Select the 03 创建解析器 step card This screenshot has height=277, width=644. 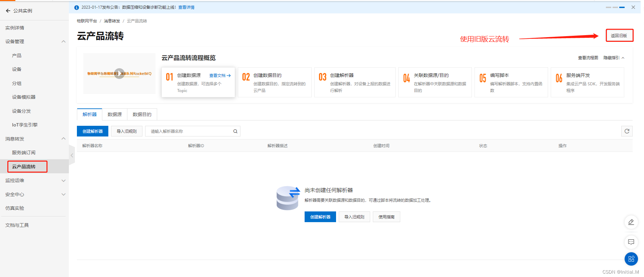(x=355, y=82)
